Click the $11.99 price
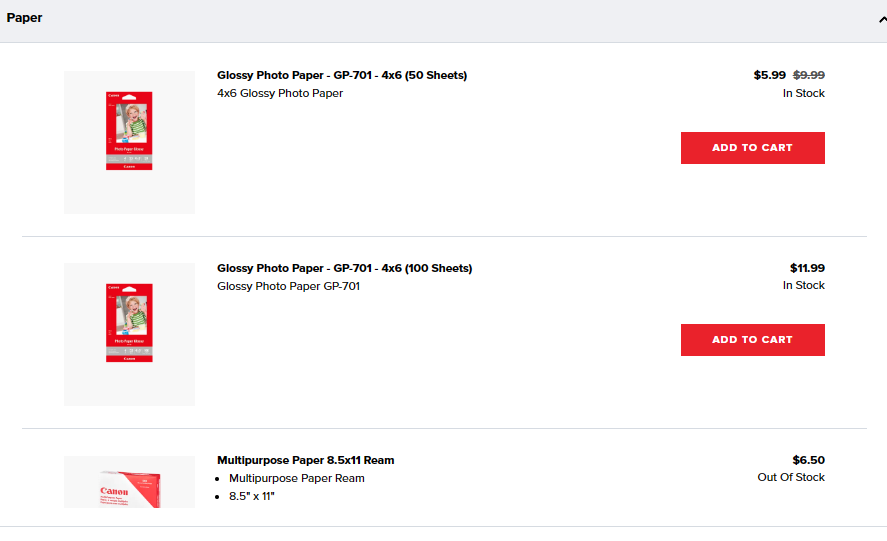The image size is (887, 541). (x=807, y=268)
